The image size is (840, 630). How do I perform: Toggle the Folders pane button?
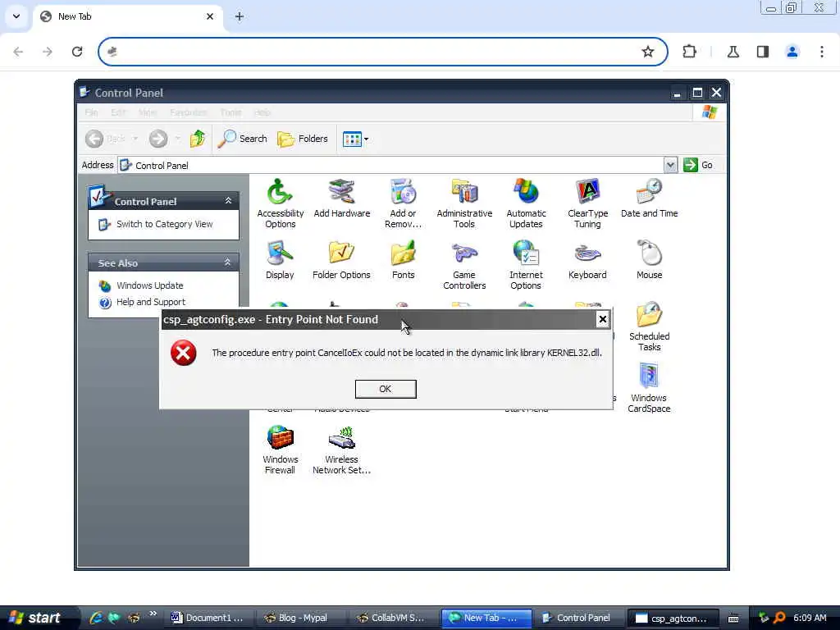[x=303, y=139]
